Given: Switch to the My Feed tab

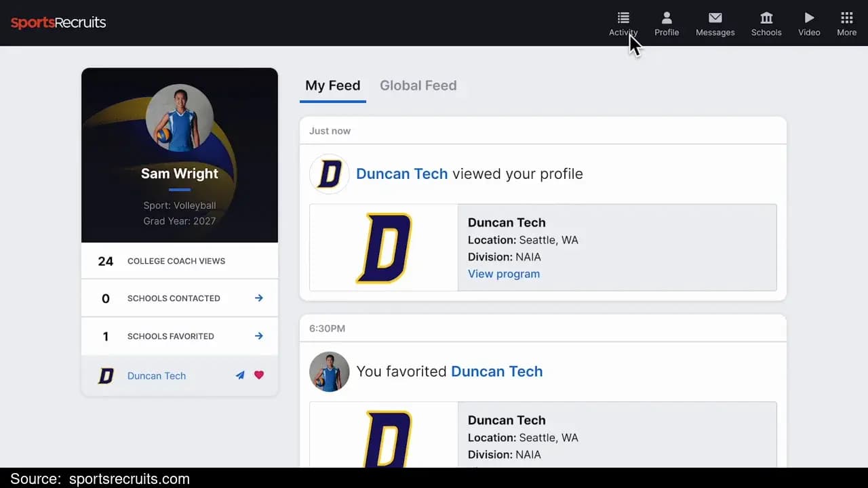Looking at the screenshot, I should [x=333, y=86].
